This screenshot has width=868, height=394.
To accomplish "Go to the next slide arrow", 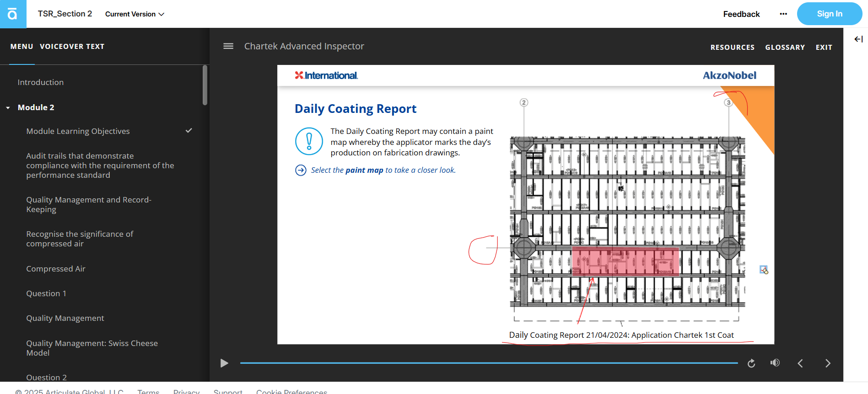I will pos(828,363).
